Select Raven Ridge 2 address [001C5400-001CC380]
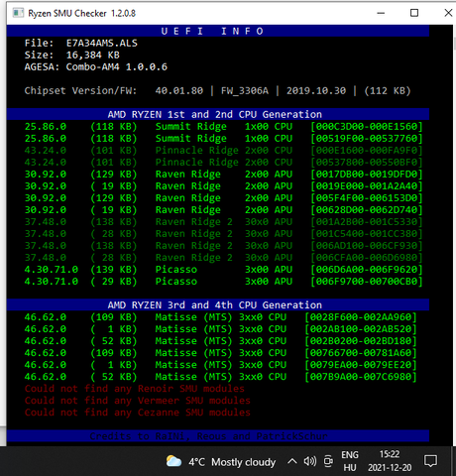 coord(367,234)
